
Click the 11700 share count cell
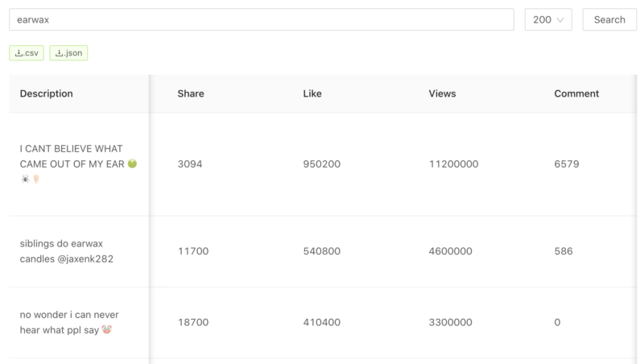click(x=193, y=251)
